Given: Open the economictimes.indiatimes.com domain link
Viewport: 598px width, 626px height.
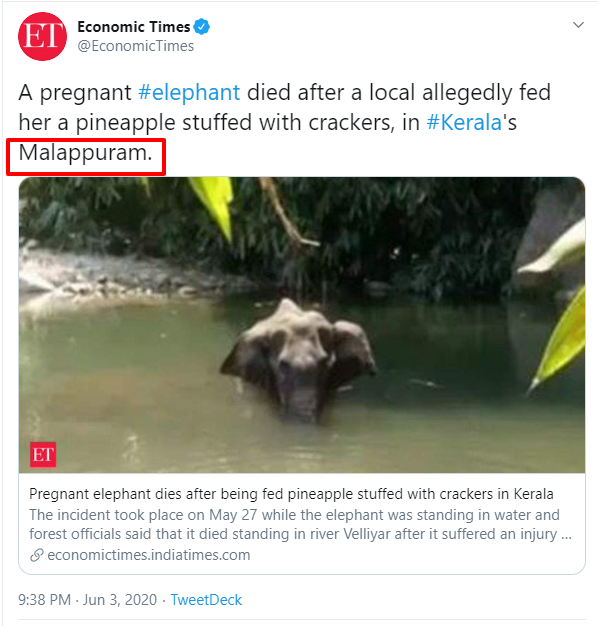Looking at the screenshot, I should (149, 555).
